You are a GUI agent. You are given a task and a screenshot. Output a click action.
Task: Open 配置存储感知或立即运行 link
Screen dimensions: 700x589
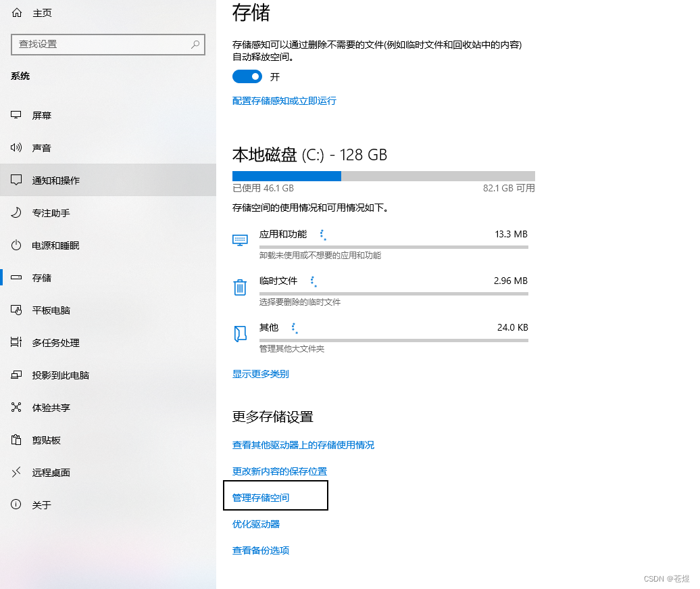[284, 101]
